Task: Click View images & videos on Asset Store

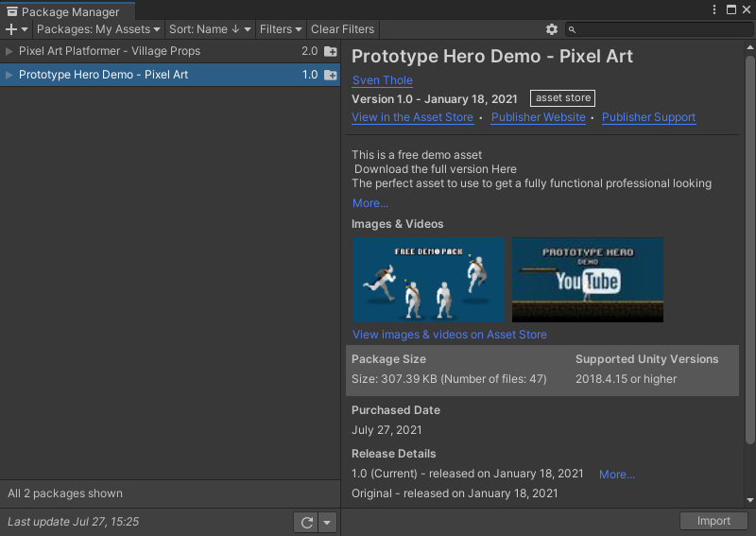Action: click(x=450, y=335)
